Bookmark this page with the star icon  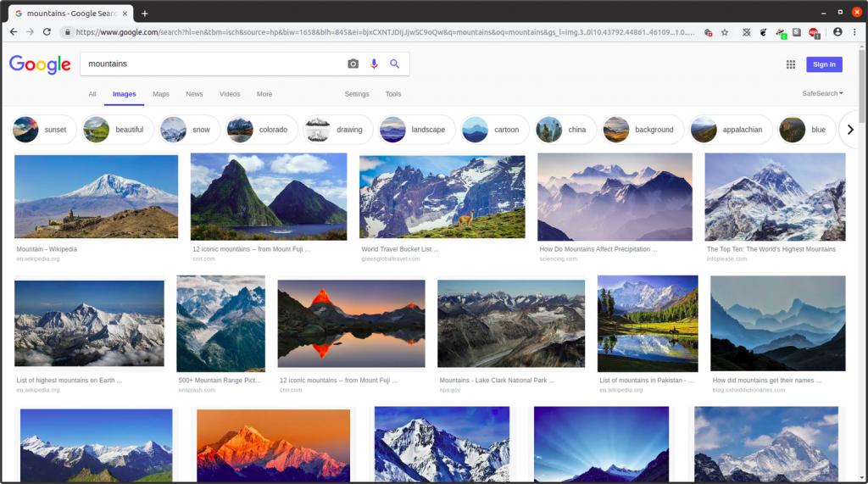click(x=725, y=32)
